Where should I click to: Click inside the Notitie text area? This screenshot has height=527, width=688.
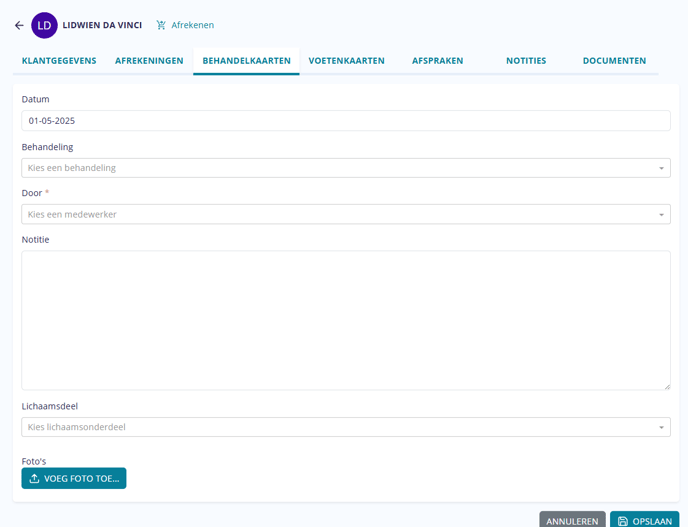click(345, 320)
